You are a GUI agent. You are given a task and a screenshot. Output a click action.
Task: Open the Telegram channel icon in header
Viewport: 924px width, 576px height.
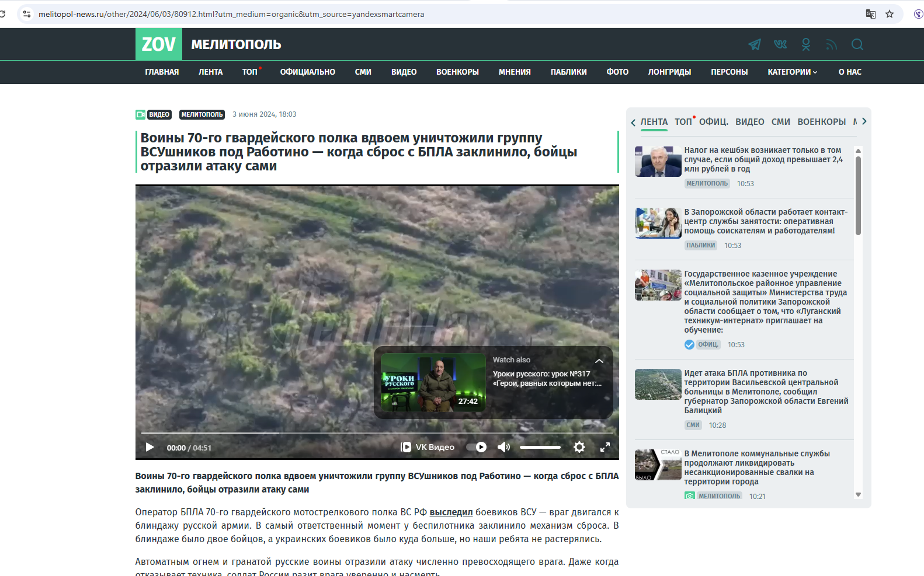755,44
